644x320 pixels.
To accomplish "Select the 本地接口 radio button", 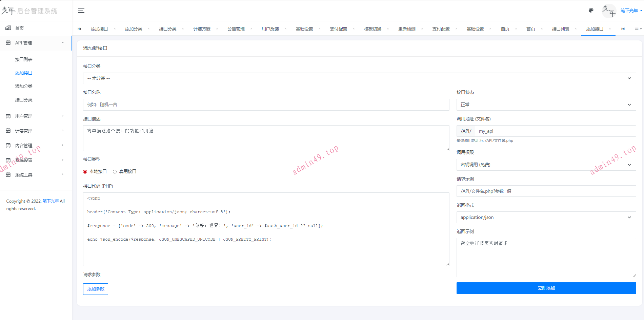I will (85, 172).
